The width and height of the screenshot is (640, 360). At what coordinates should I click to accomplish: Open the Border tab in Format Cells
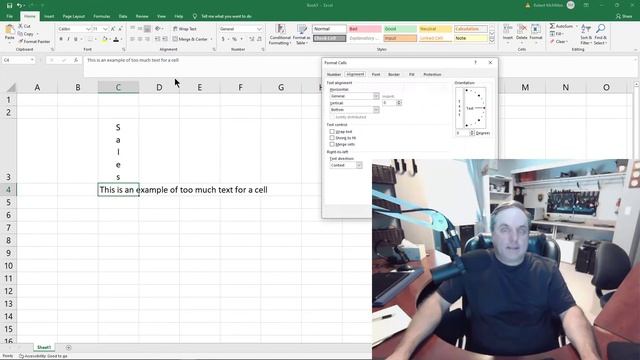pyautogui.click(x=394, y=74)
